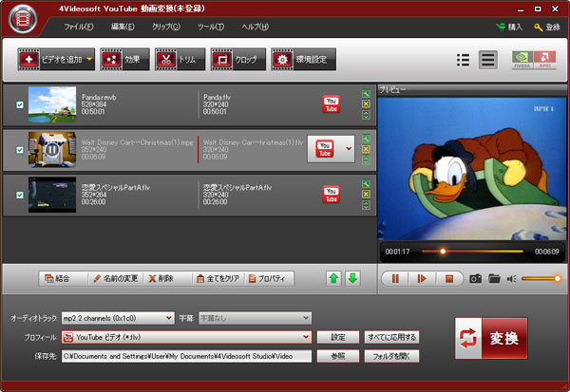Viewport: 570px width, 392px height.
Task: Open the Clip (クリップ) menu
Action: point(165,27)
